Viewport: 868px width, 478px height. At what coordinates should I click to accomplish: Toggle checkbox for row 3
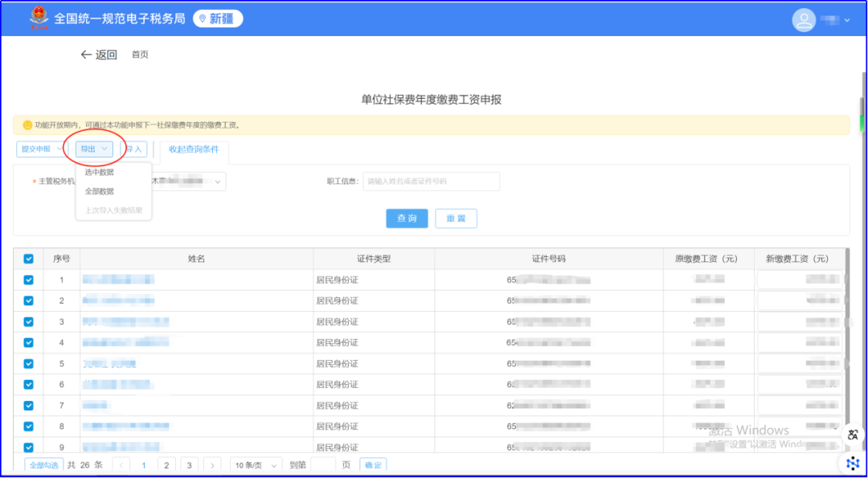[28, 321]
